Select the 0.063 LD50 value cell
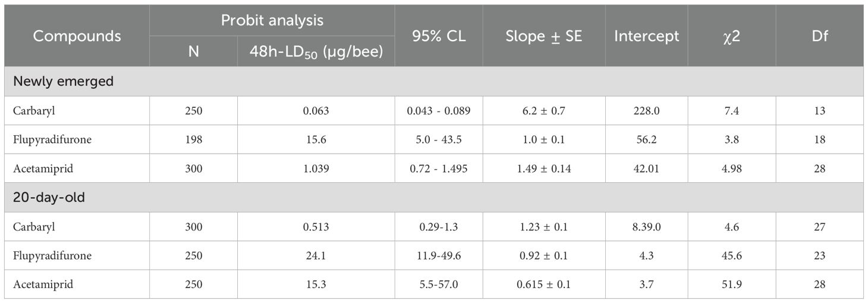The image size is (868, 303). coord(316,111)
